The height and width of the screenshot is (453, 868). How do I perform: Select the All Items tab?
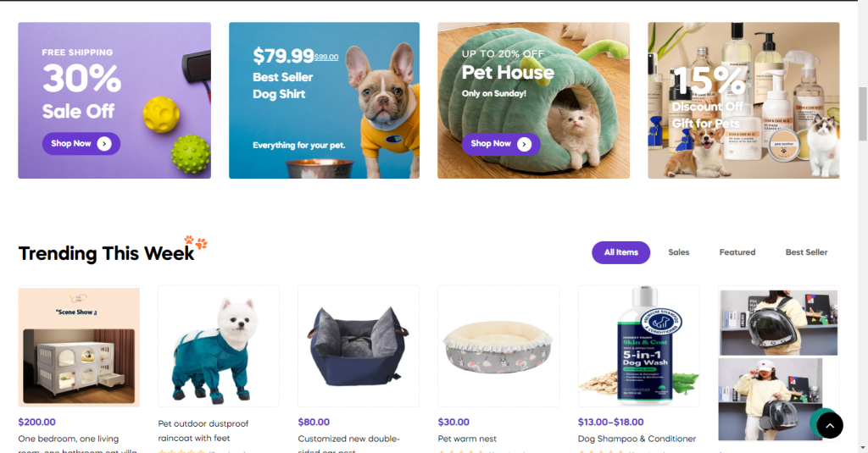click(x=620, y=252)
